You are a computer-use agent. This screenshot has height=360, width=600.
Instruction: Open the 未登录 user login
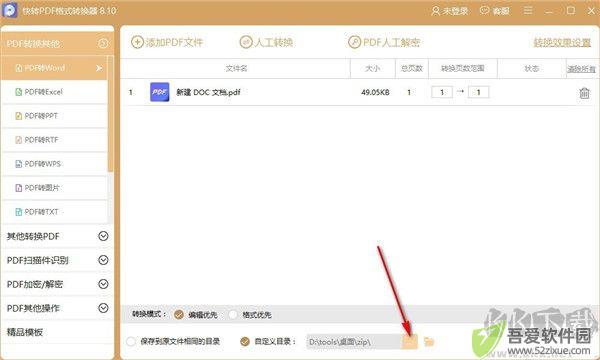(450, 11)
